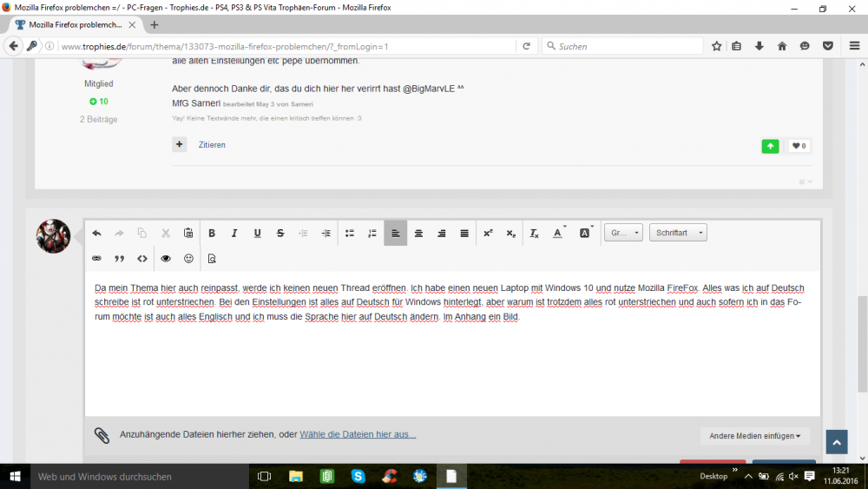The width and height of the screenshot is (868, 489).
Task: Paste from clipboard in editor toolbar
Action: pos(188,233)
